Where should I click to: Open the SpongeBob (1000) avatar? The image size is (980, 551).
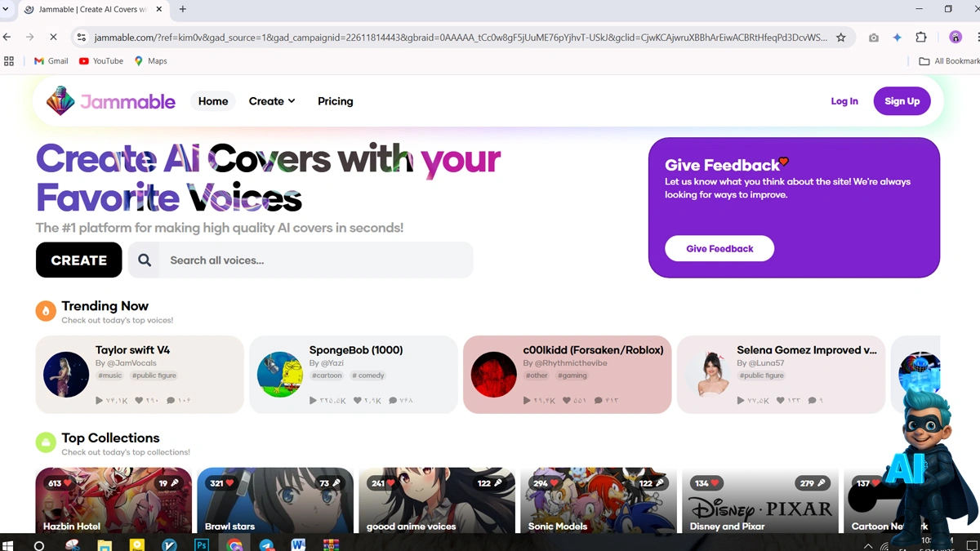(x=280, y=375)
